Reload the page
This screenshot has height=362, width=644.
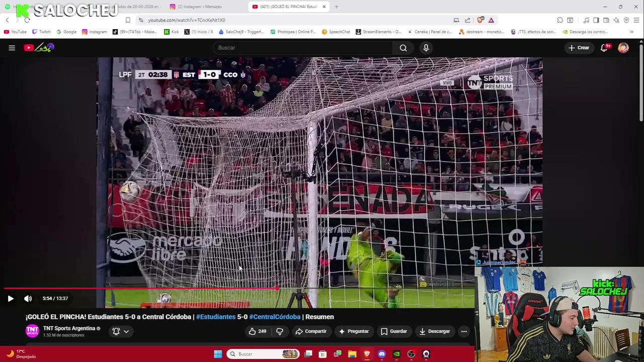27,20
